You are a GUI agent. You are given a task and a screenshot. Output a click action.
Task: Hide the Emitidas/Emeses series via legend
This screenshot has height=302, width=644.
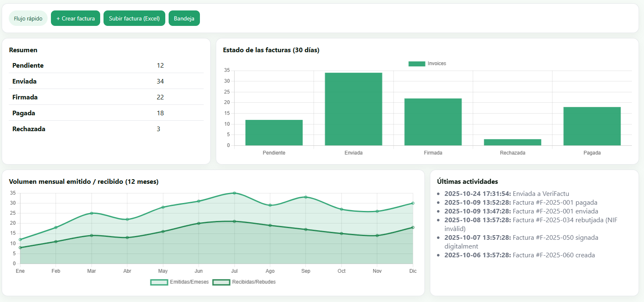click(180, 282)
